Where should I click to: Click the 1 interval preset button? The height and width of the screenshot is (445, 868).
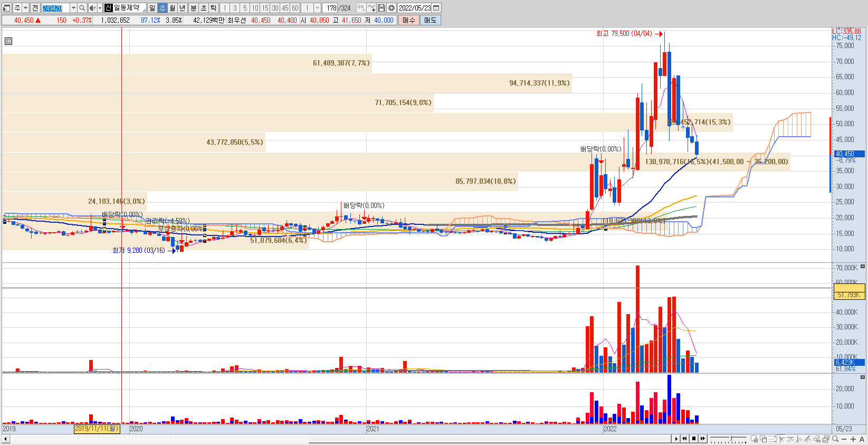click(x=225, y=8)
